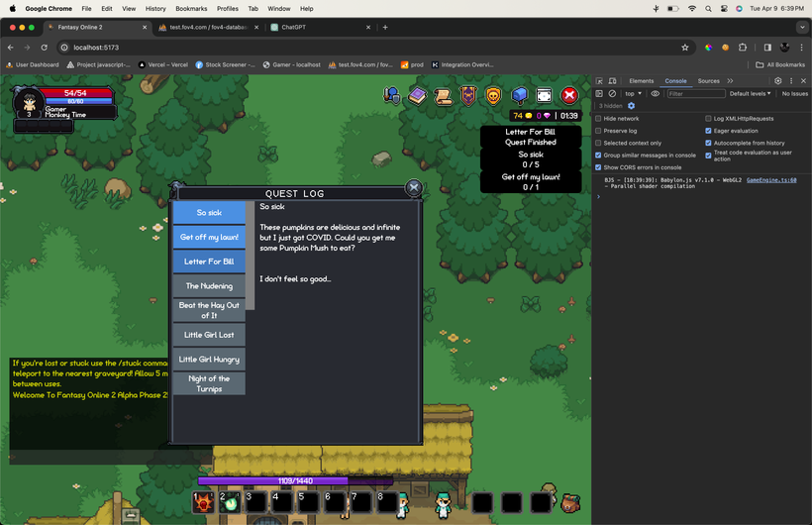The height and width of the screenshot is (525, 812).
Task: Expand more DevTools tabs chevron
Action: (x=730, y=81)
